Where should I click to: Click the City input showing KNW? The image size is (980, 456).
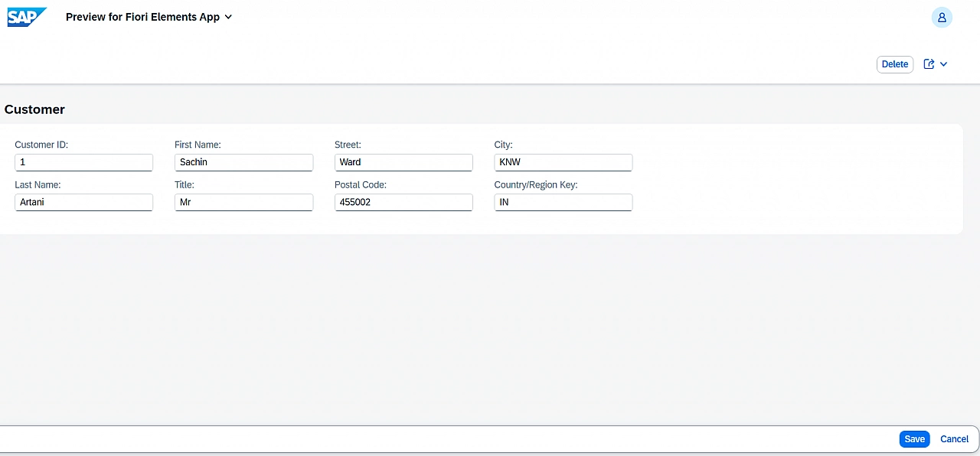(x=563, y=162)
